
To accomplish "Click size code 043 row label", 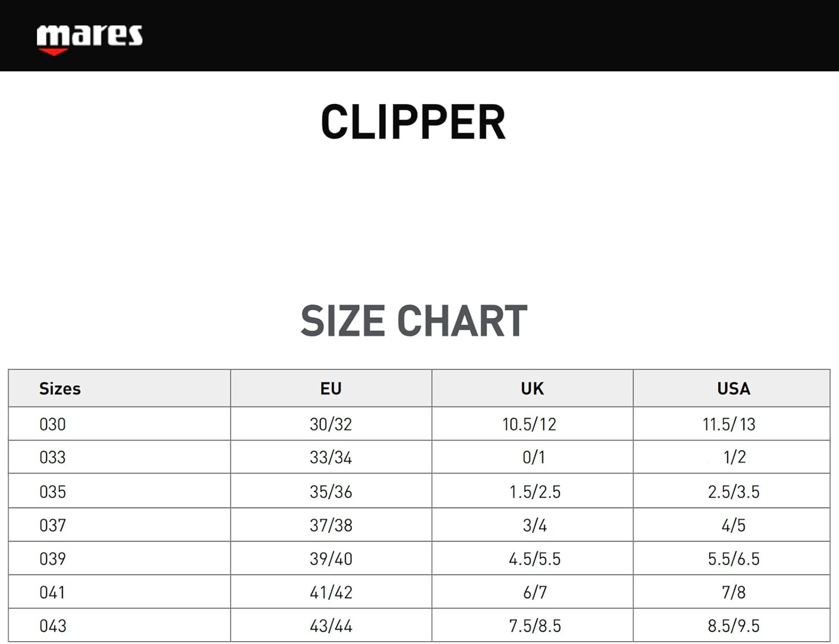I will coord(53,626).
